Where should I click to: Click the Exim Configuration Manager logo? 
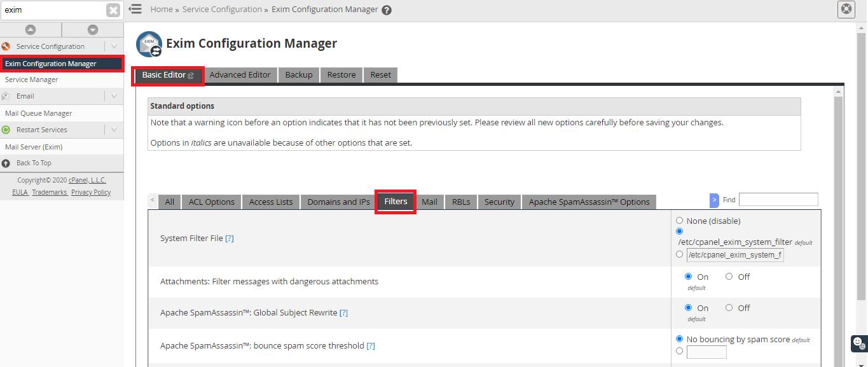point(149,44)
